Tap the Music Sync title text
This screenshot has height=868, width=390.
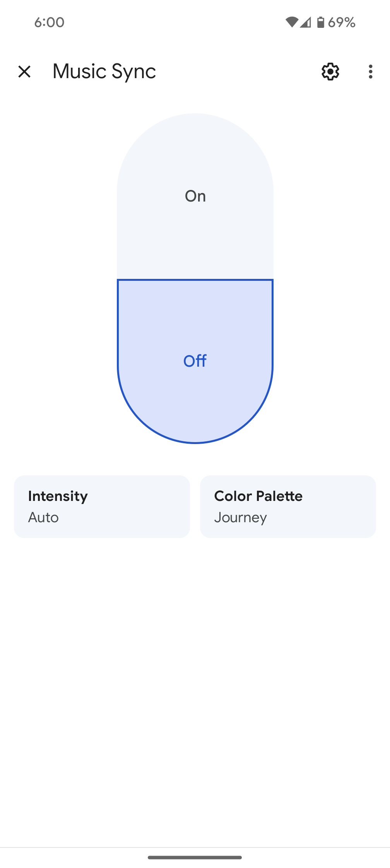click(x=104, y=72)
